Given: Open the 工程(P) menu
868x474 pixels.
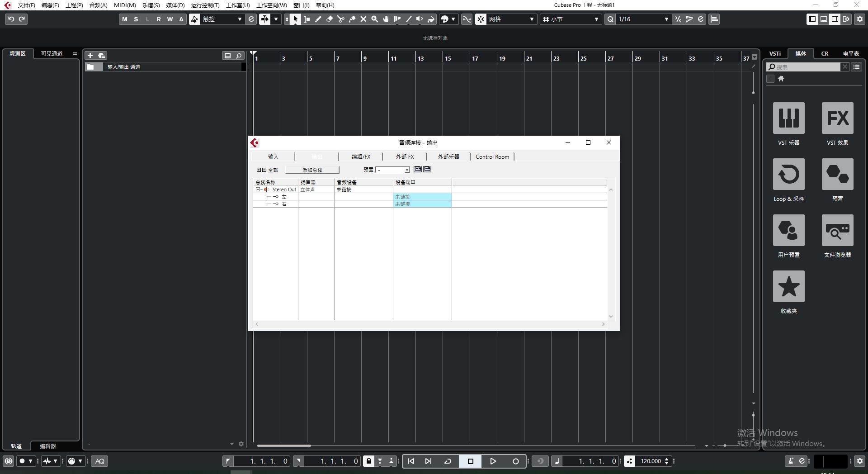Looking at the screenshot, I should [74, 5].
